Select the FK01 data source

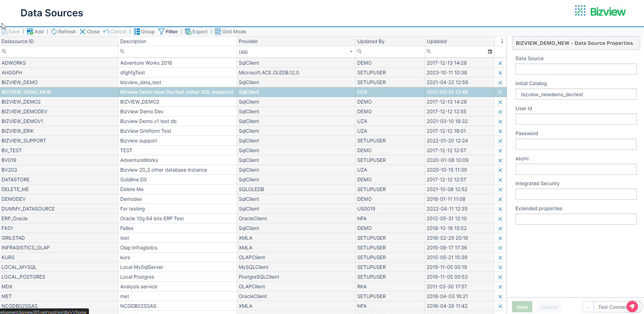(x=253, y=228)
